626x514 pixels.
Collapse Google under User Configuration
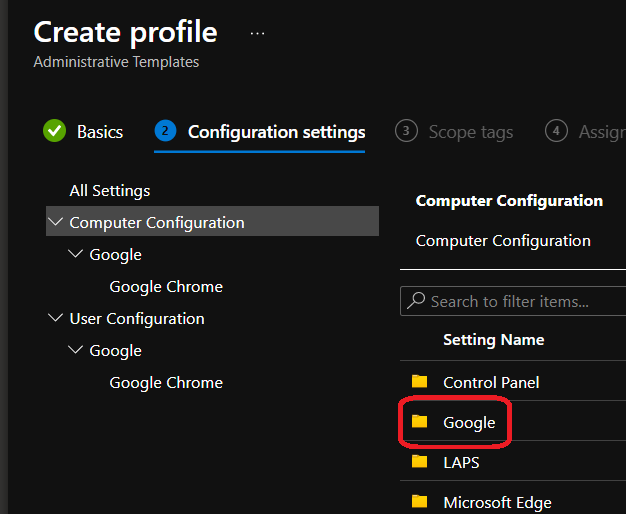pos(74,350)
